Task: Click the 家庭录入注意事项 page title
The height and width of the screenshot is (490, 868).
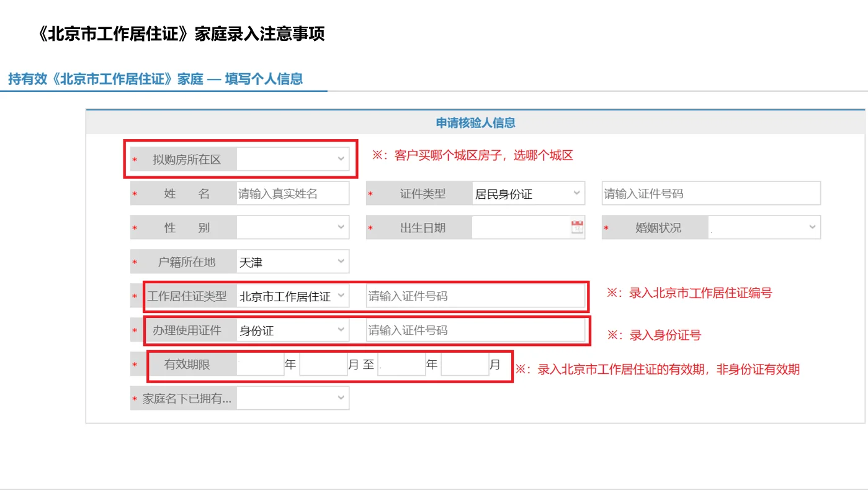Action: (181, 34)
